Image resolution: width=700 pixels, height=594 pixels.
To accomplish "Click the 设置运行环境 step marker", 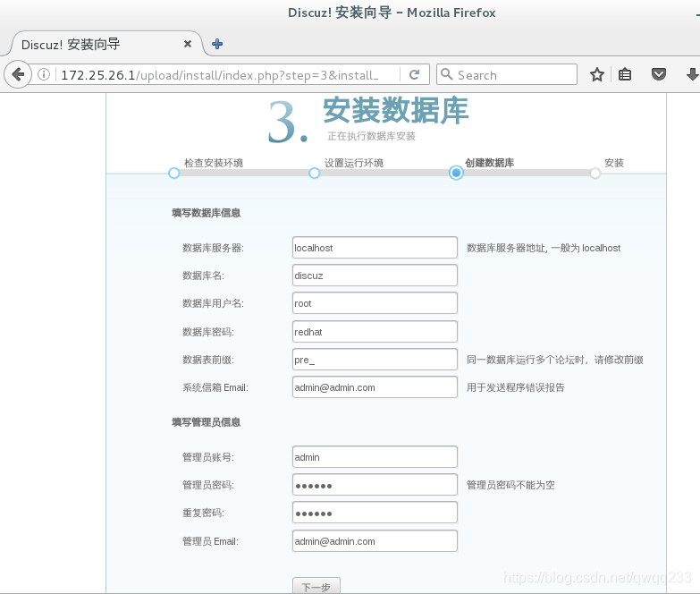I will (x=315, y=174).
